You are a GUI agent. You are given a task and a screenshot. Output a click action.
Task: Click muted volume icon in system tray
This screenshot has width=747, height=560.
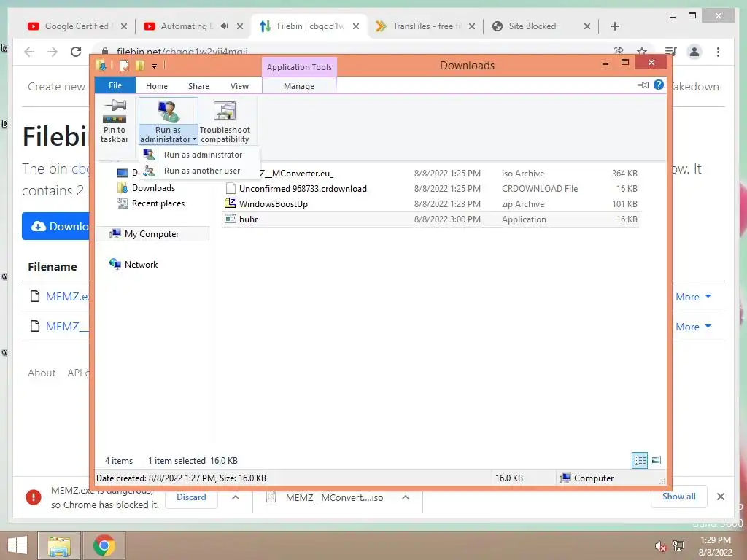tap(659, 546)
